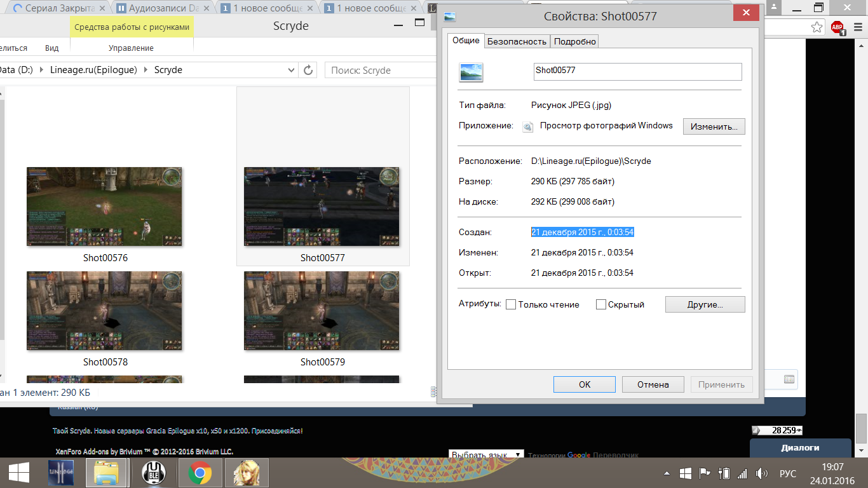The height and width of the screenshot is (488, 868).
Task: Expand the address bar history dropdown
Action: (x=292, y=70)
